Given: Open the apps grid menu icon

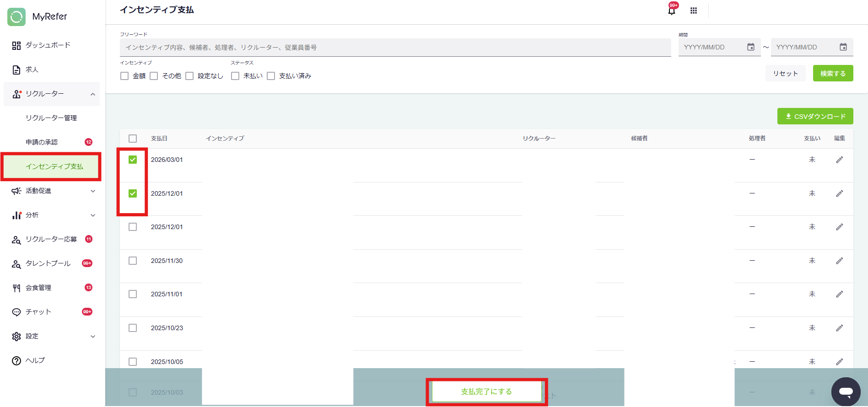Looking at the screenshot, I should pos(694,11).
